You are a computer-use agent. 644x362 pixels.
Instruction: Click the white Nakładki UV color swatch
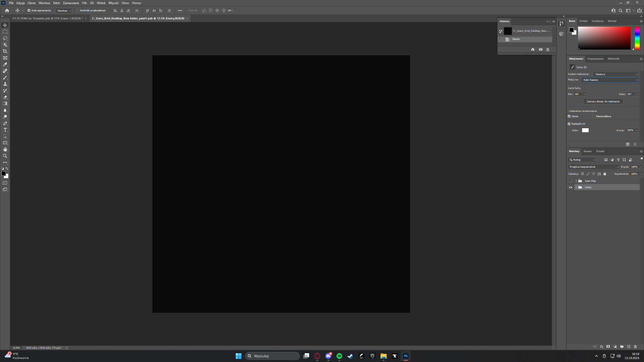pyautogui.click(x=585, y=130)
